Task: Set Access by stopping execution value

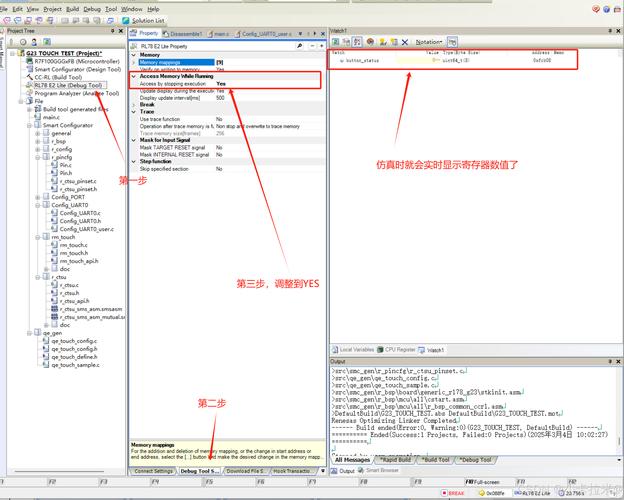Action: coord(220,83)
